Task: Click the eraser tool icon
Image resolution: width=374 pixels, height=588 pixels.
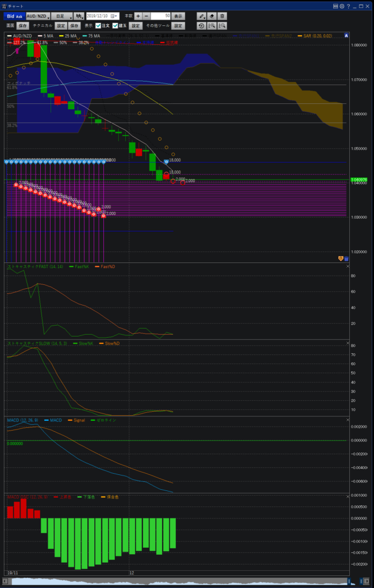Action: (212, 16)
